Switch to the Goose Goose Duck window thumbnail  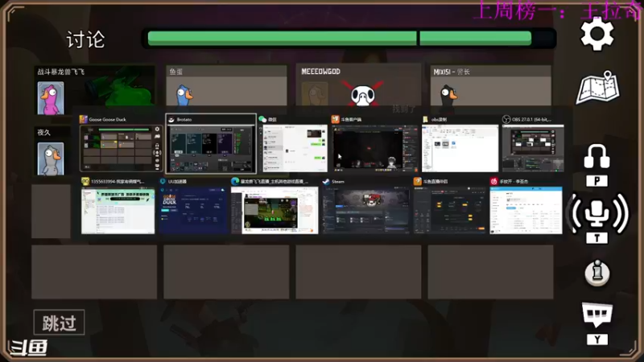(121, 144)
